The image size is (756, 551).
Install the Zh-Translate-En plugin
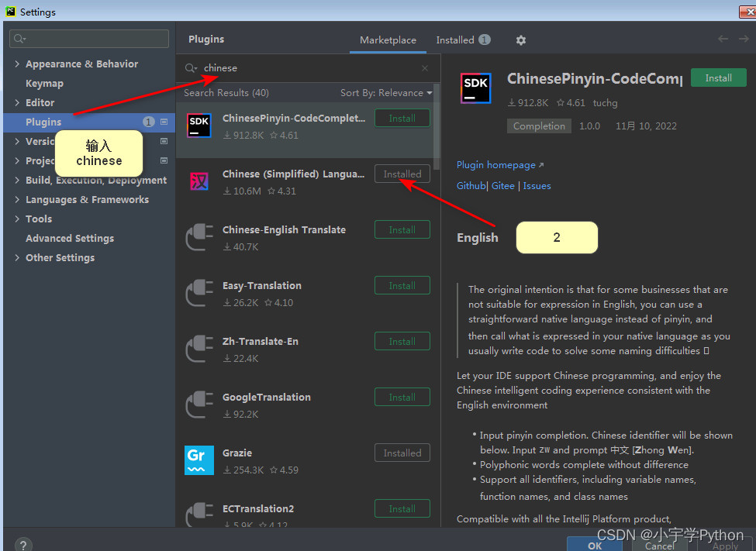pyautogui.click(x=402, y=341)
